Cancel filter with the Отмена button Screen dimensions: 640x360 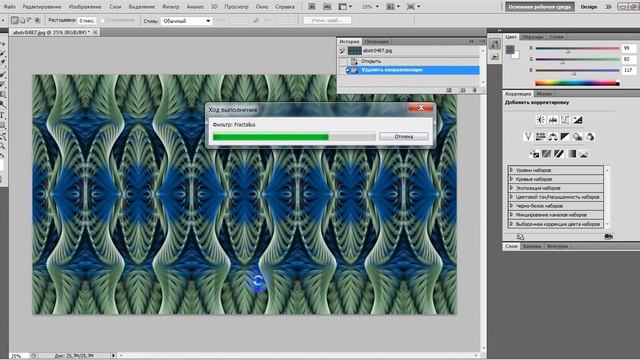point(404,137)
